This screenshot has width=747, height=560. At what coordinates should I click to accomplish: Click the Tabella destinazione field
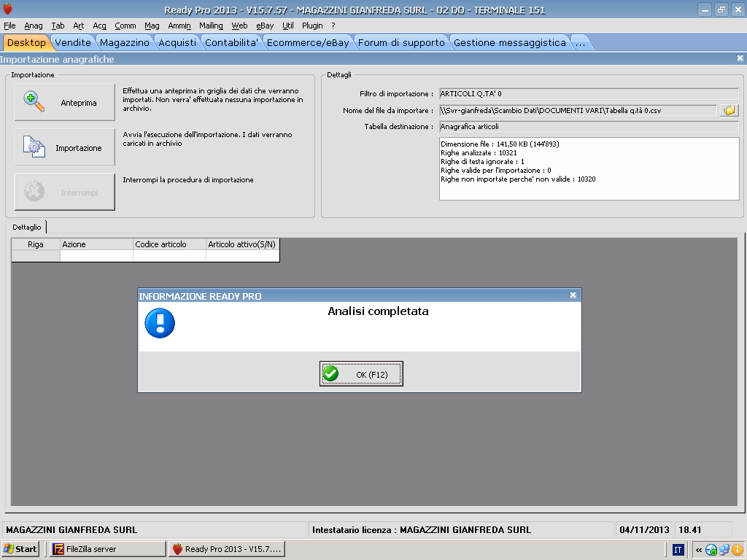tap(589, 127)
